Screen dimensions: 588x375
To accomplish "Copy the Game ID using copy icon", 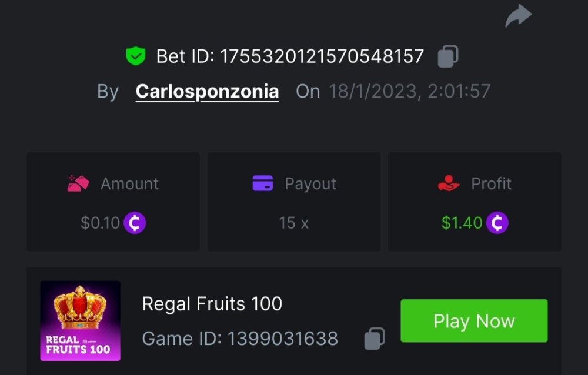I will [375, 339].
